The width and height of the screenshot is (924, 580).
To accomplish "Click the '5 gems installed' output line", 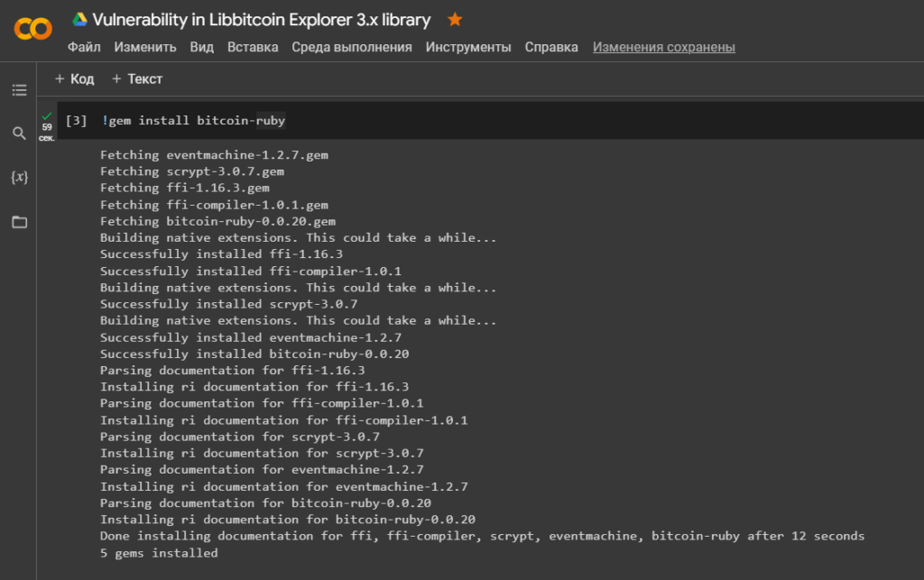I will (159, 554).
